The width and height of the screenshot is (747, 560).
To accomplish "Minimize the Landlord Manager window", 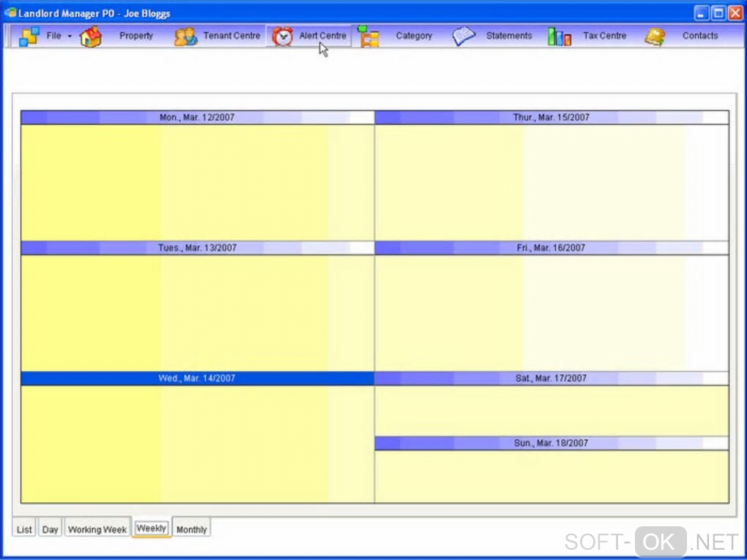I will pyautogui.click(x=702, y=13).
